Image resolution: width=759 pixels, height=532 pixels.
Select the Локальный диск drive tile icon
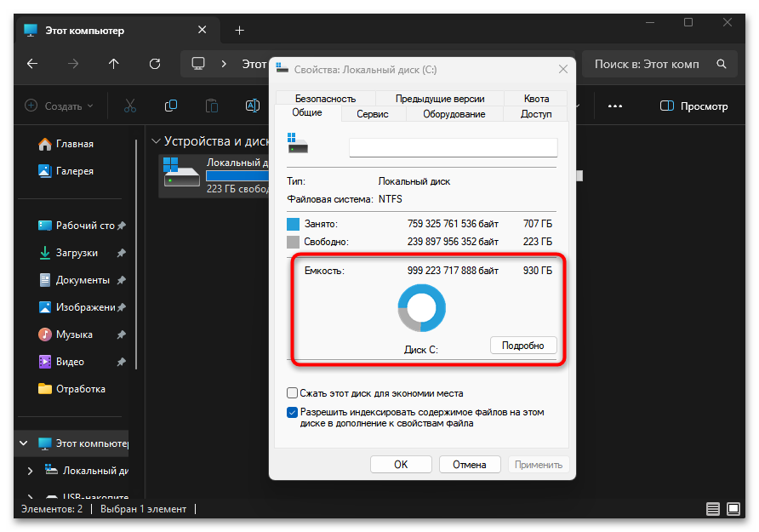181,172
